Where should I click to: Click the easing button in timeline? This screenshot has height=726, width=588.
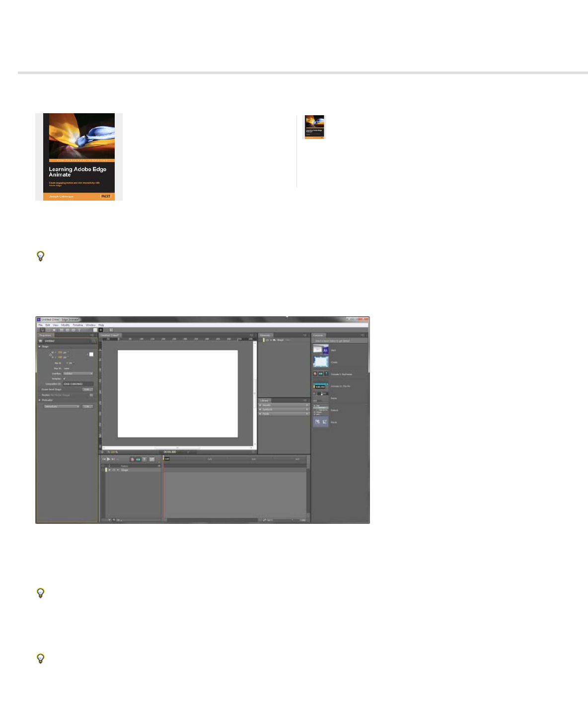click(x=152, y=459)
